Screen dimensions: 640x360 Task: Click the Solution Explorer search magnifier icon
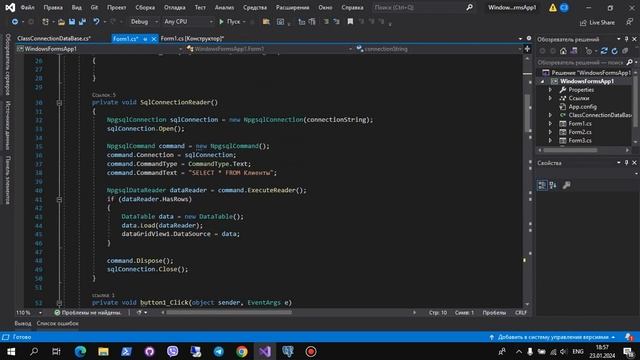point(629,62)
